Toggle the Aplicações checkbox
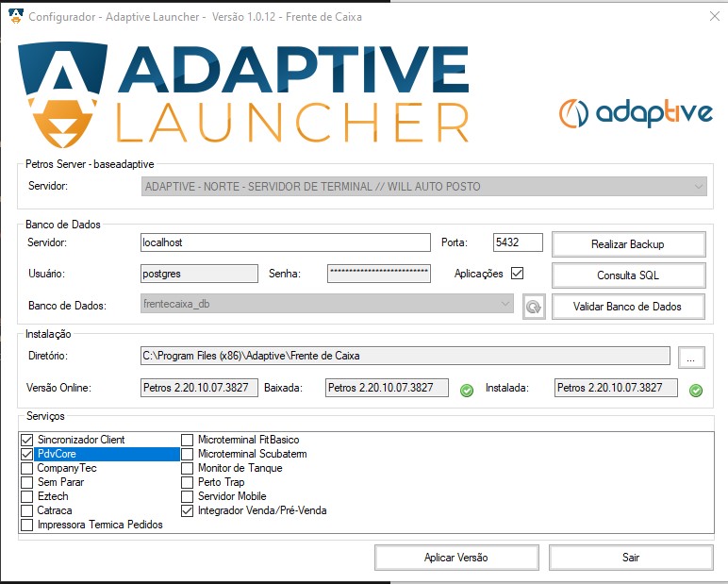This screenshot has height=584, width=728. coord(517,274)
